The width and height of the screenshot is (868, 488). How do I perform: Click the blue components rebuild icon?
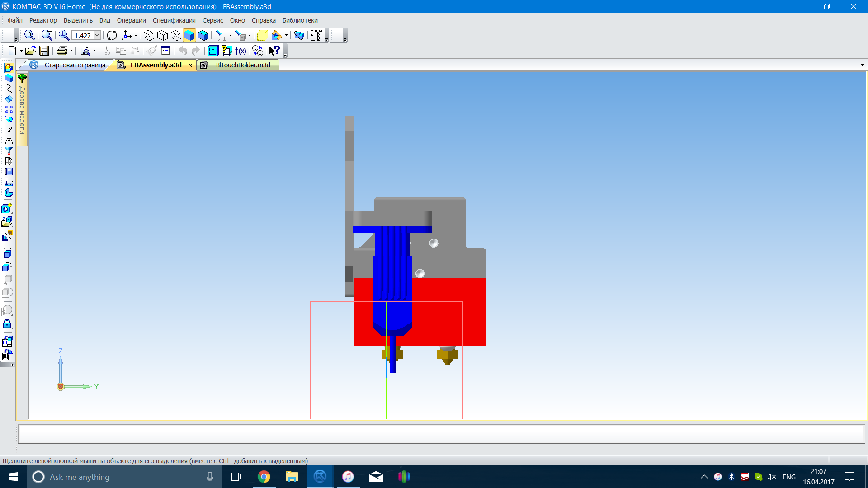tap(299, 35)
